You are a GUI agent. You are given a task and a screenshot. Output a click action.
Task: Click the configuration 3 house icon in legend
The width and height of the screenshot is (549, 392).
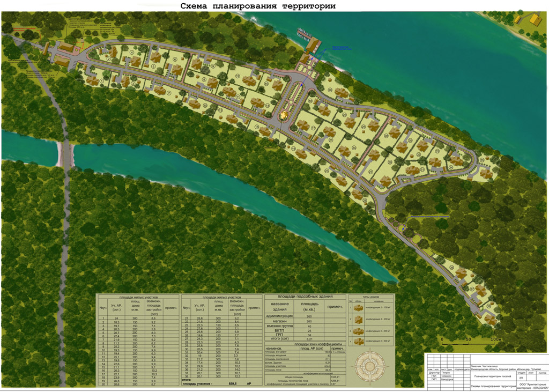pyautogui.click(x=358, y=330)
